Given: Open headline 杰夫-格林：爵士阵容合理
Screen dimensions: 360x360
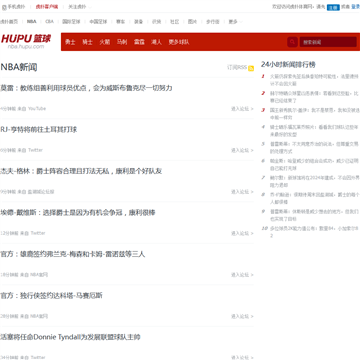Looking at the screenshot, I should (x=81, y=171).
